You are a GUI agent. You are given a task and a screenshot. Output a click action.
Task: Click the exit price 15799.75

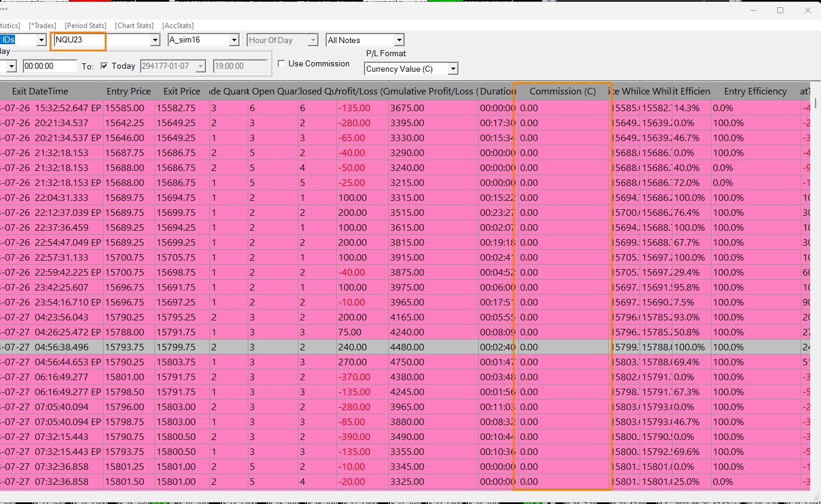click(176, 347)
